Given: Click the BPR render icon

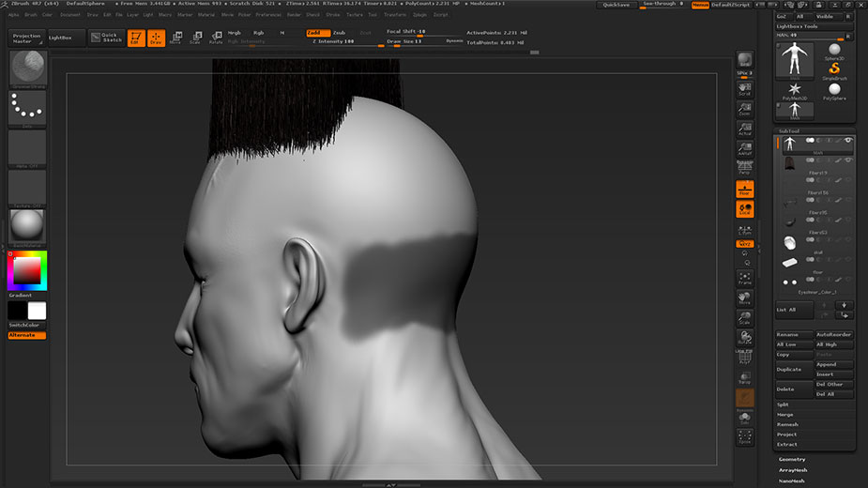Looking at the screenshot, I should pos(744,60).
